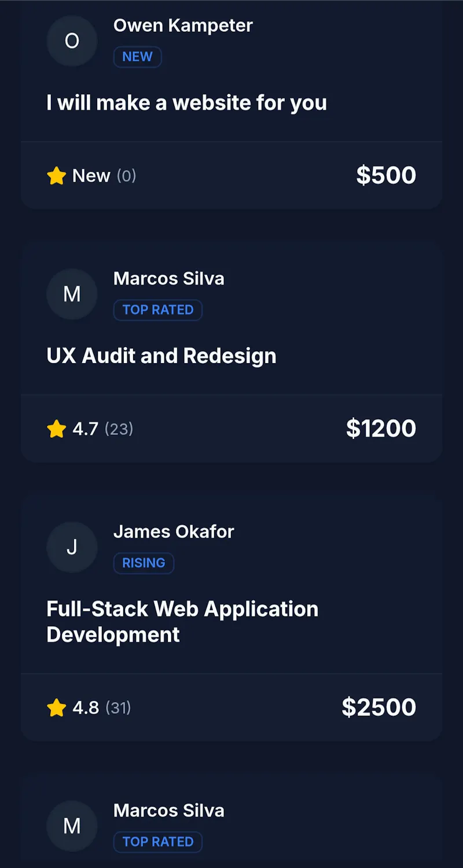Open the "I will make a website for you" gig
463x868 pixels.
point(186,103)
